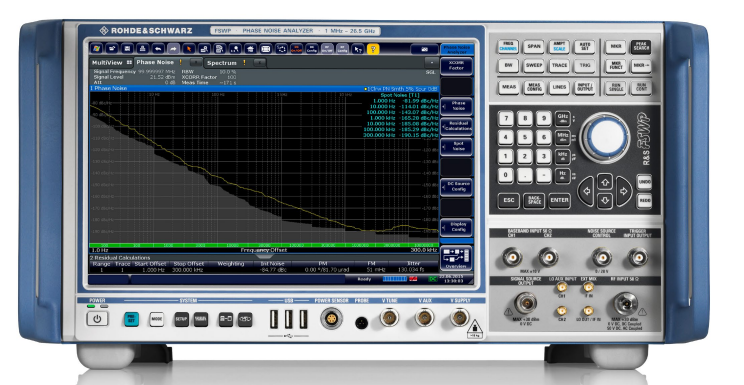
Task: Click the camera screenshot icon
Action: click(x=424, y=48)
